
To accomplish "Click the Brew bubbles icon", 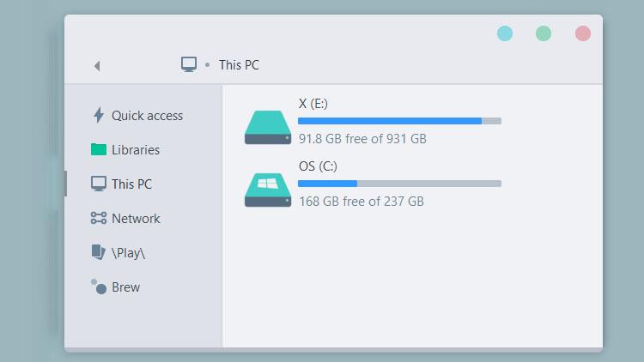I will tap(99, 287).
